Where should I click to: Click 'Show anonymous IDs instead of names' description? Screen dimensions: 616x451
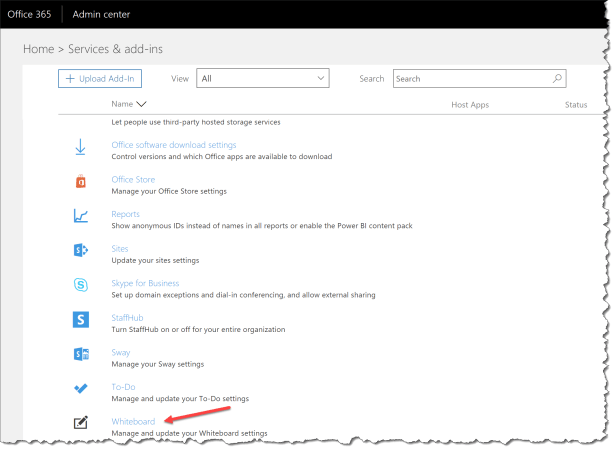[262, 226]
